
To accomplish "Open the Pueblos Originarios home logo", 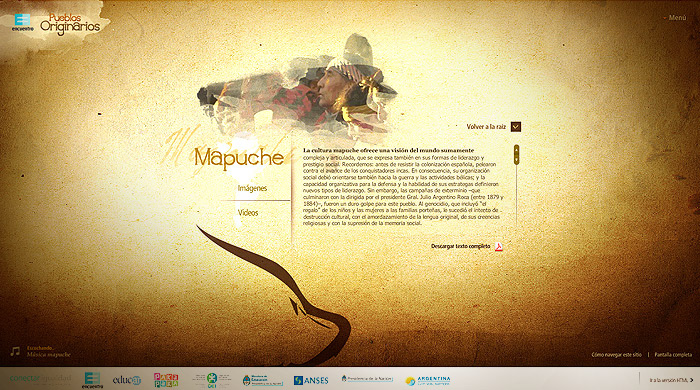I will (x=70, y=24).
